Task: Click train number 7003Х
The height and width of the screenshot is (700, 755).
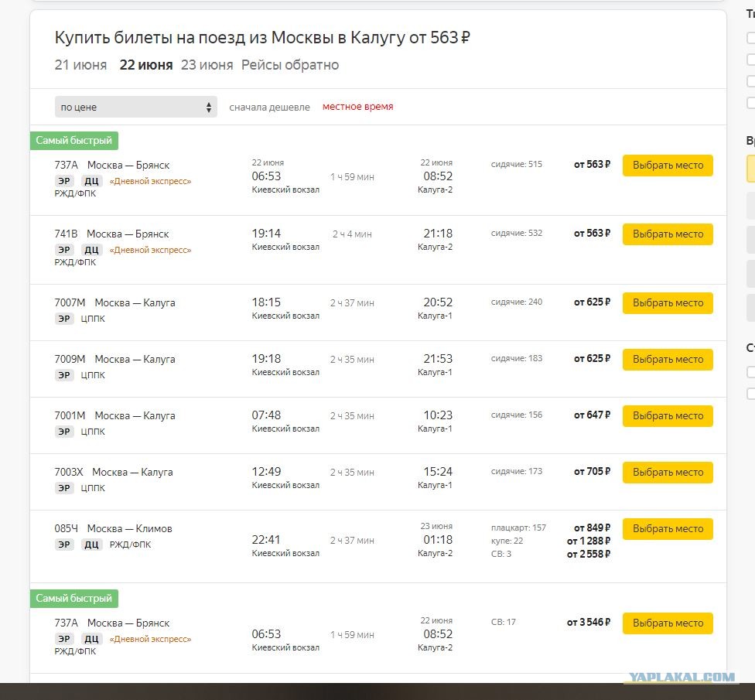Action: (69, 472)
